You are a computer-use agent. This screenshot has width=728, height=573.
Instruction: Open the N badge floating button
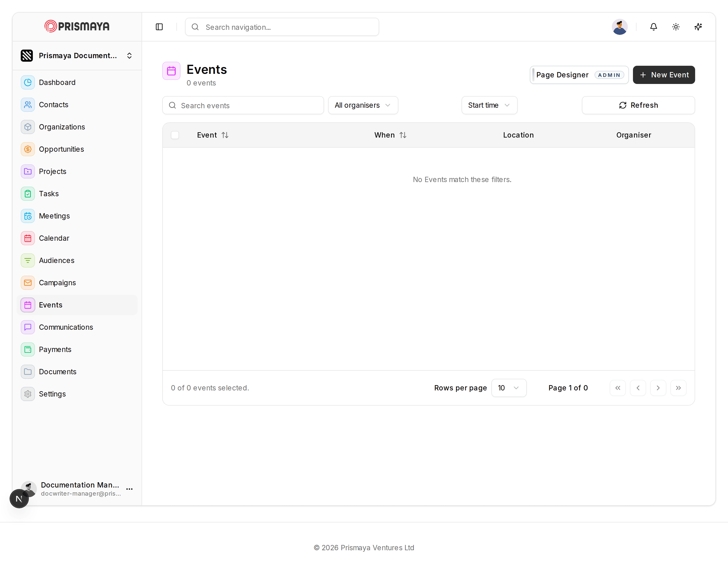pyautogui.click(x=19, y=498)
